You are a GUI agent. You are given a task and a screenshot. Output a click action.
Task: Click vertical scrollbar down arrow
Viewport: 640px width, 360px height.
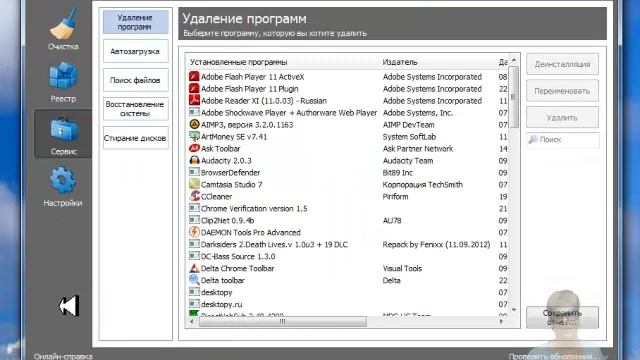[x=514, y=310]
